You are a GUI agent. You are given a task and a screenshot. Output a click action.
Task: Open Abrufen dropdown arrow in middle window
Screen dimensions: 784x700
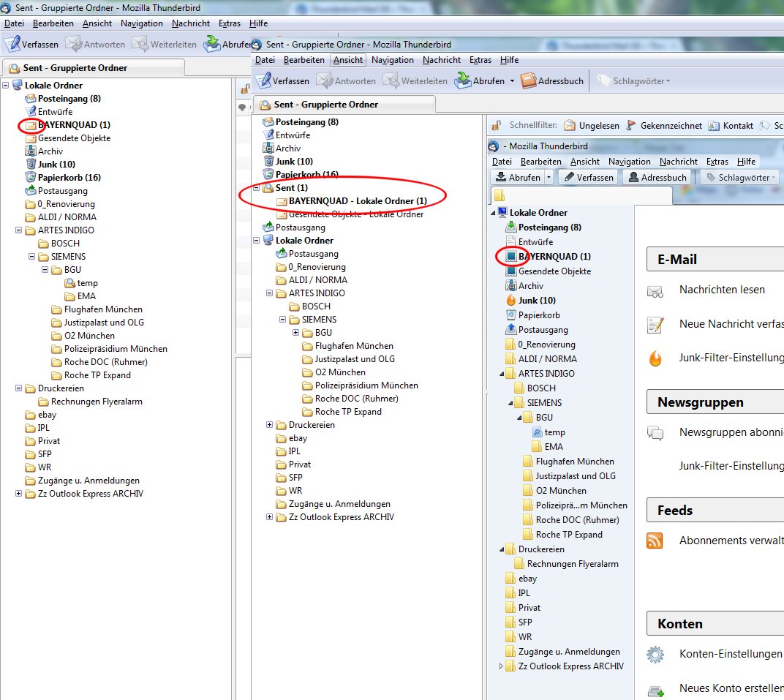point(512,81)
